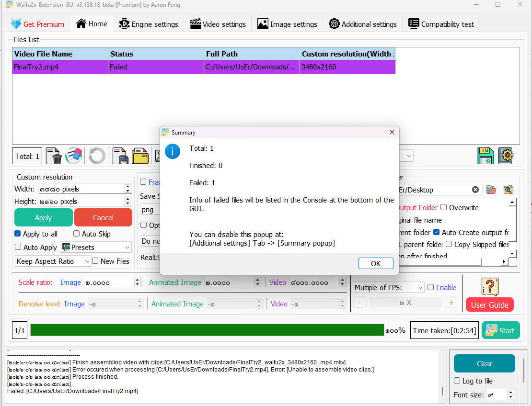Click Video scale ratio spinner arrows

pos(342,282)
